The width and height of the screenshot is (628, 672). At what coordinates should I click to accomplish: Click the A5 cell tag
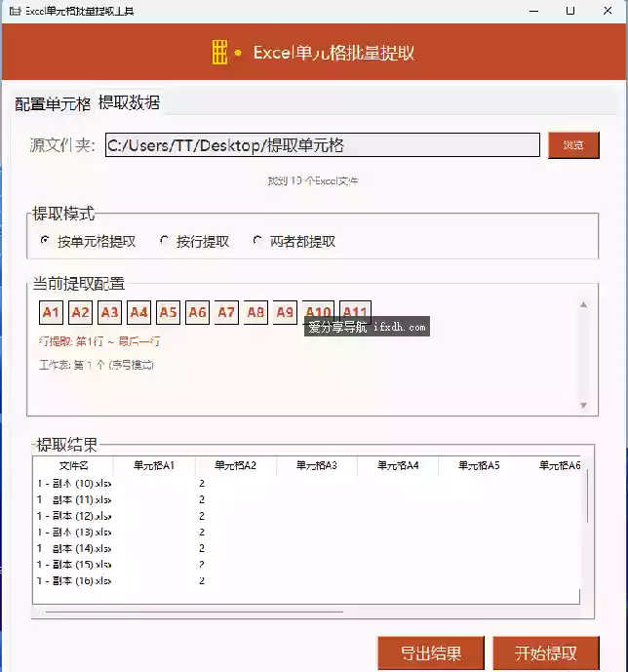click(x=168, y=312)
